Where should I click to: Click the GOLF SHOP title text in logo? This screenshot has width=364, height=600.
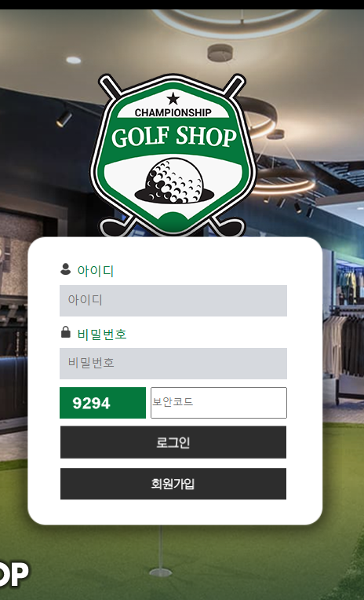[174, 137]
